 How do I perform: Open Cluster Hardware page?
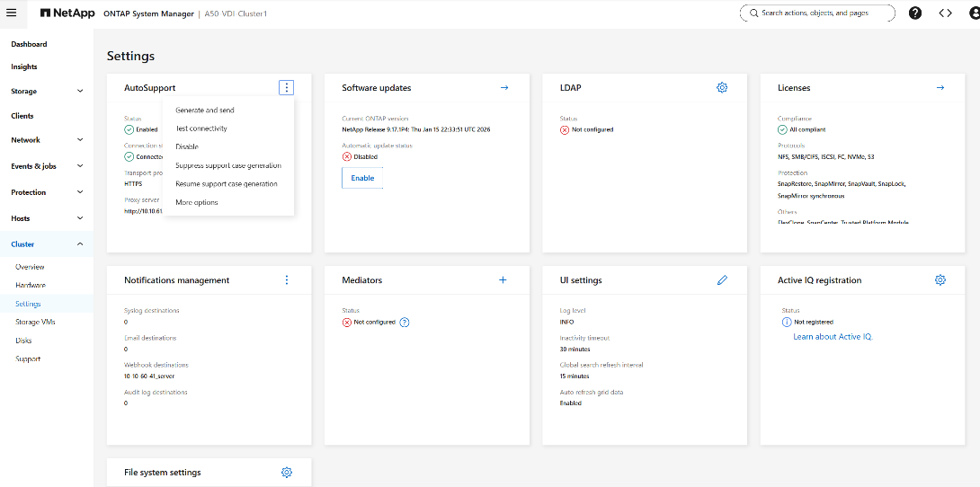coord(31,286)
